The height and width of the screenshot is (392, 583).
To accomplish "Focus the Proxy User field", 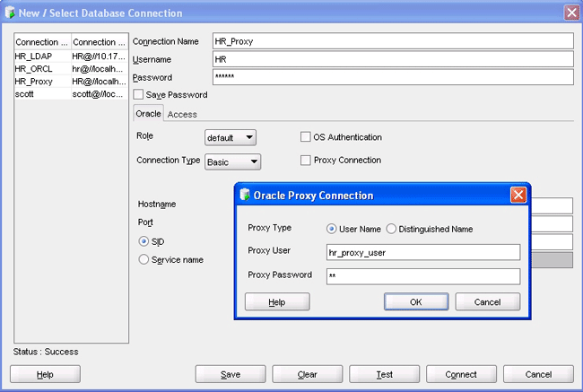I will click(x=423, y=253).
